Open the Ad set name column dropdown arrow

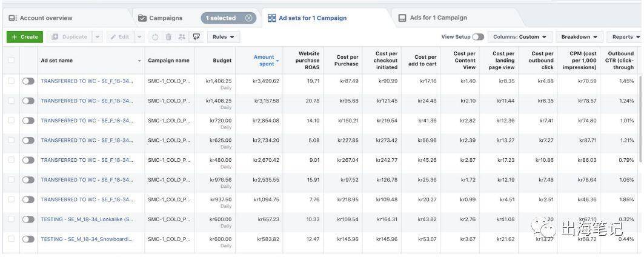[139, 61]
